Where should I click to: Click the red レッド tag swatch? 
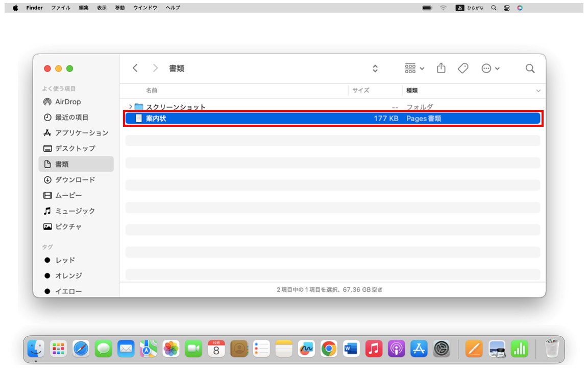pyautogui.click(x=47, y=260)
